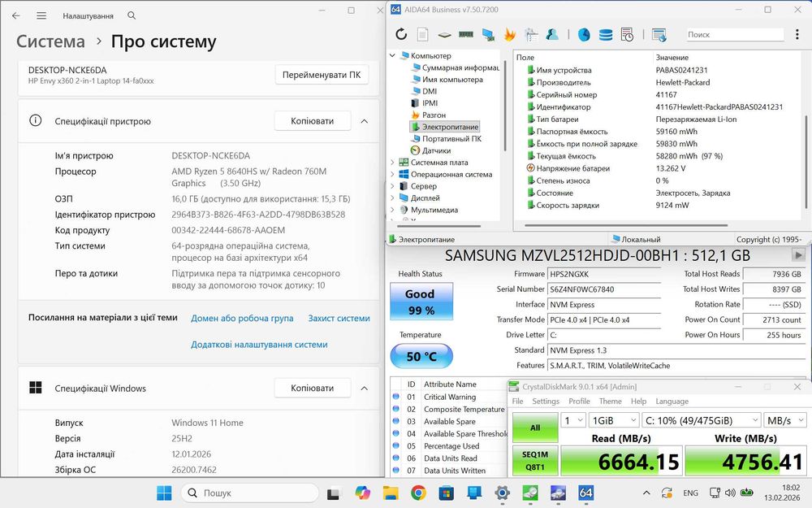
Task: Select Суммарная информация in AIDA64 tree
Action: coord(460,67)
